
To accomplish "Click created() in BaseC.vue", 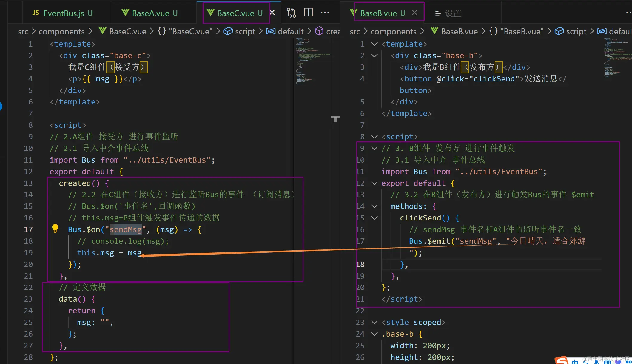I will 79,183.
